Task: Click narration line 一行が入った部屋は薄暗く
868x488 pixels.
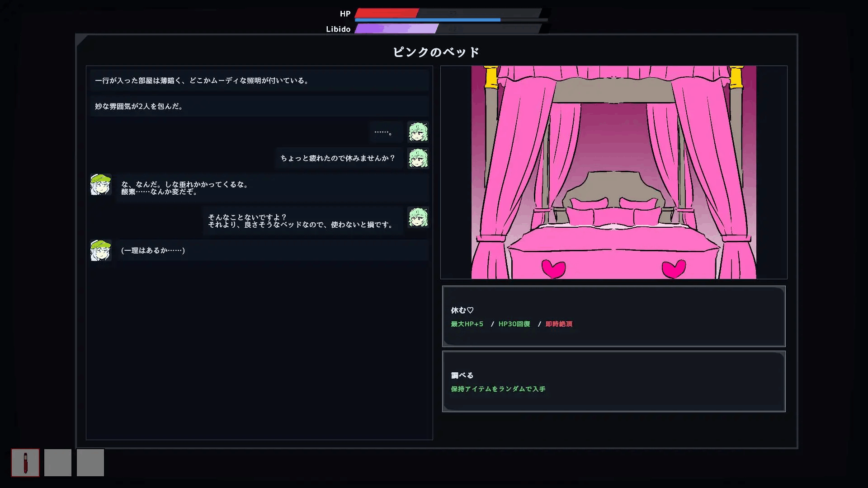Action: pos(259,80)
